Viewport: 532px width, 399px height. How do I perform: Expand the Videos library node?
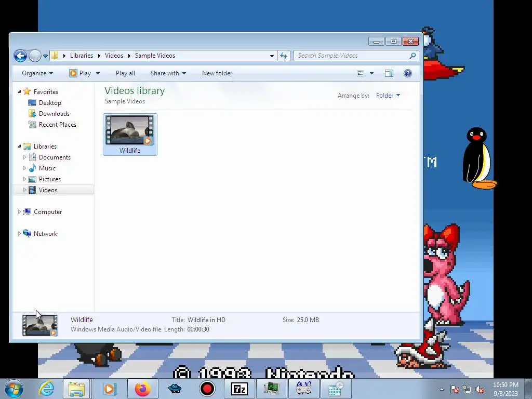24,190
